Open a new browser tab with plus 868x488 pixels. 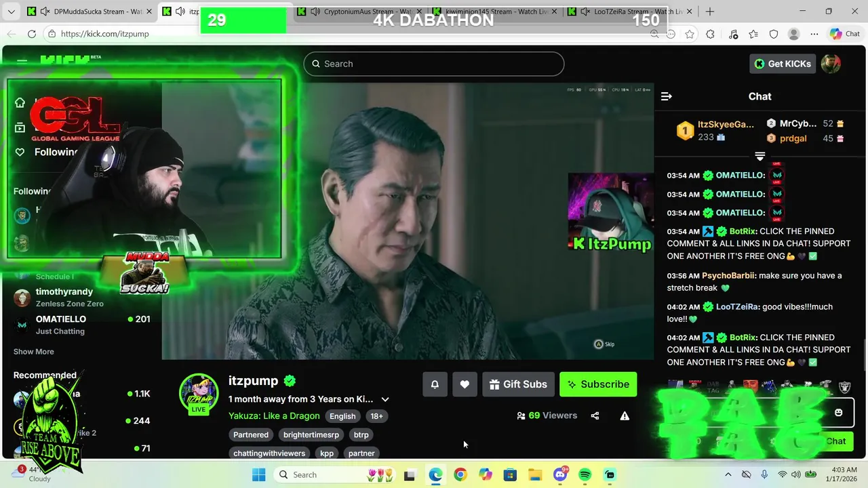[710, 12]
